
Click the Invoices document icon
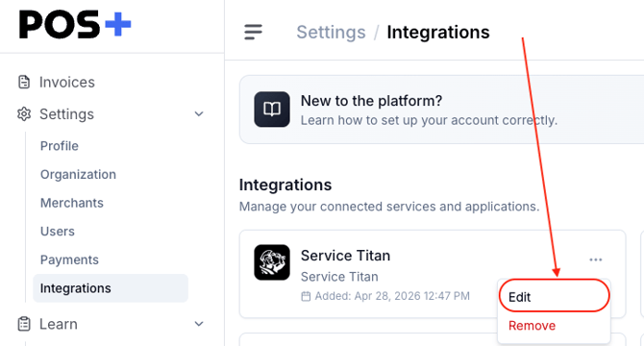point(24,82)
